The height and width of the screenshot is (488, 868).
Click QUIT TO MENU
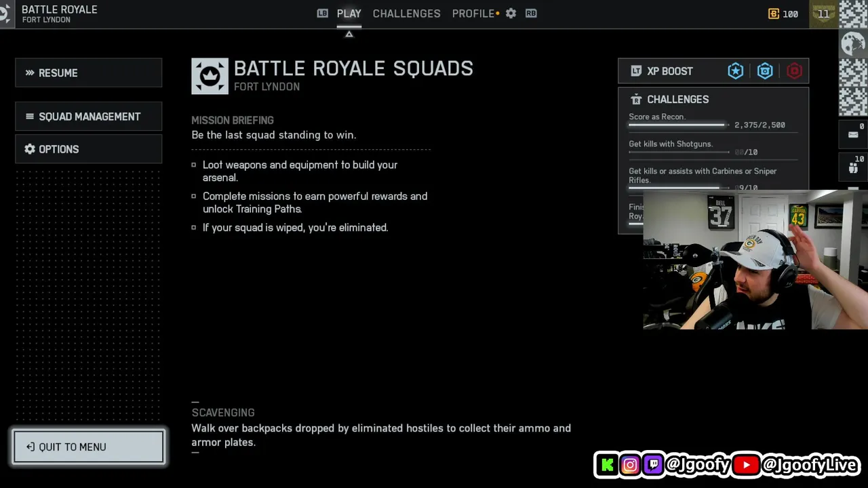(x=88, y=447)
